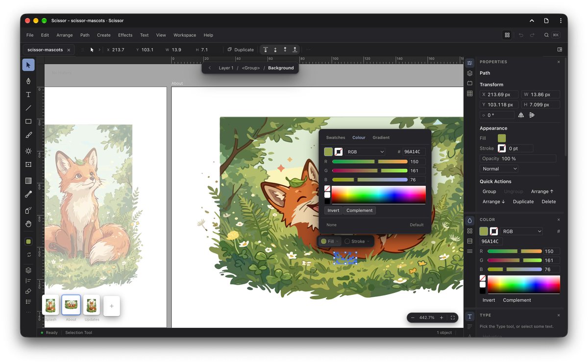Click the Align top edges icon
This screenshot has width=588, height=364.
coord(266,49)
